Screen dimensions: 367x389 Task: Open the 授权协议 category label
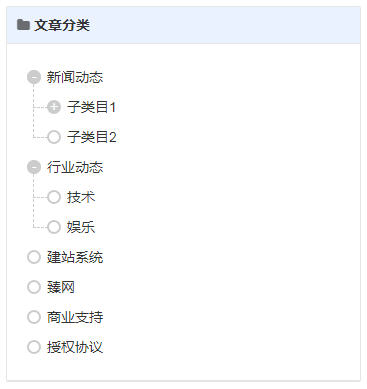75,347
